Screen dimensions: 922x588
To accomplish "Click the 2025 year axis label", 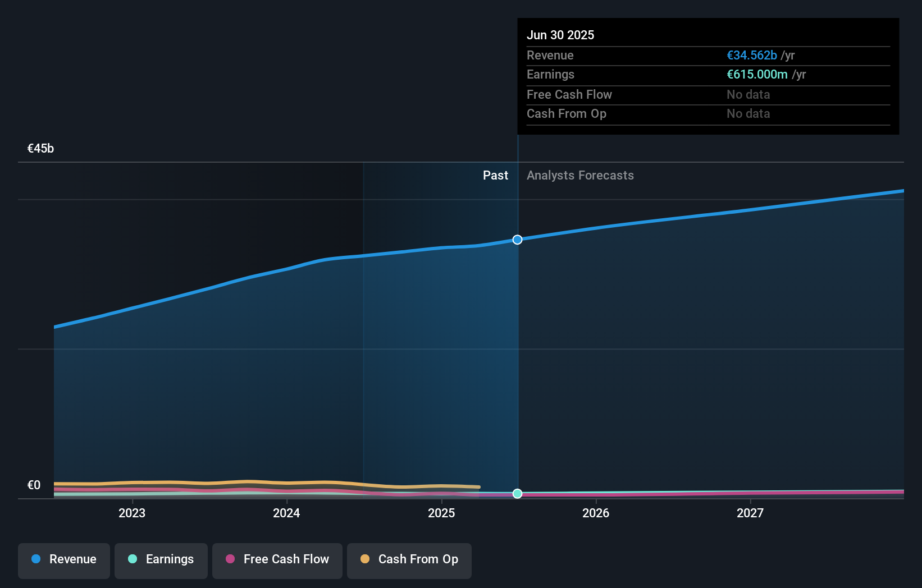I will pyautogui.click(x=441, y=512).
